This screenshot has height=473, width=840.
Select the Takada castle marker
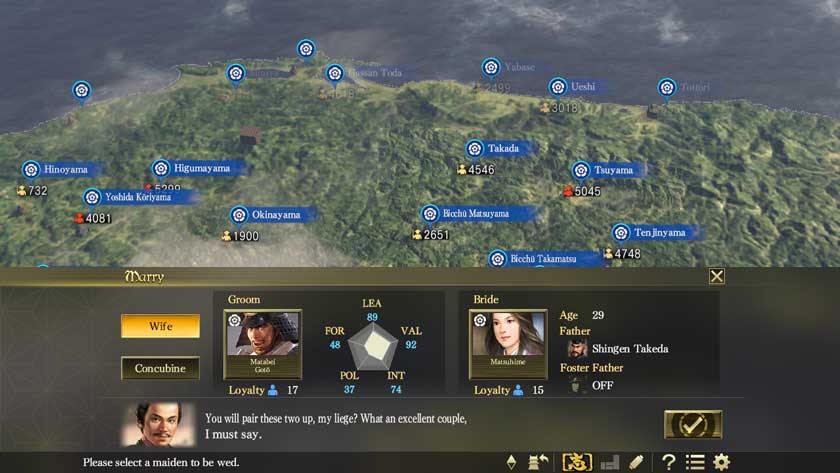[x=474, y=149]
